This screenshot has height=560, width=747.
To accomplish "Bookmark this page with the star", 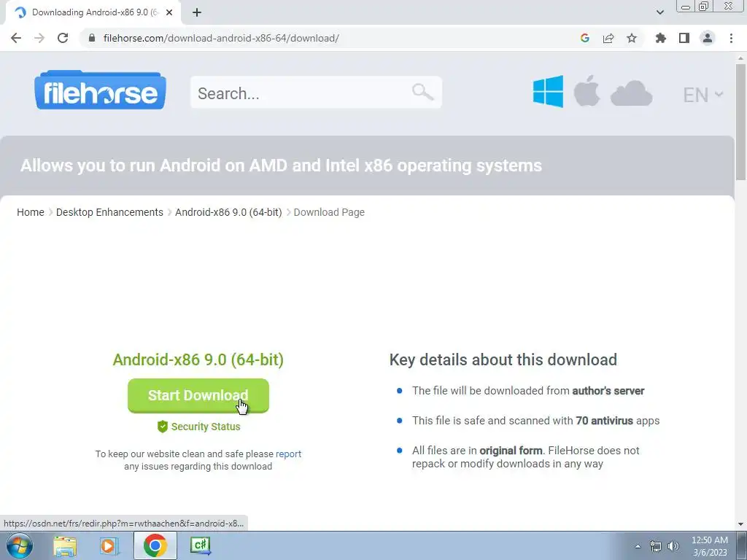I will point(632,38).
